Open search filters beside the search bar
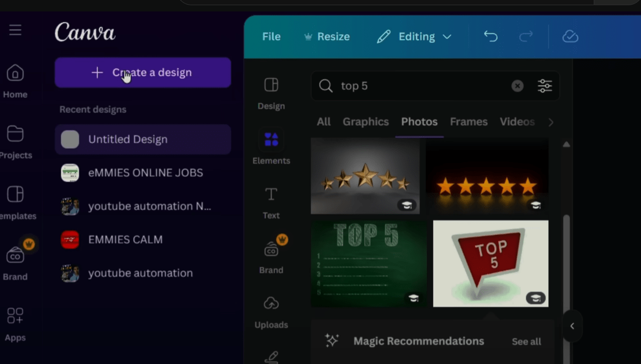Image resolution: width=641 pixels, height=364 pixels. coord(544,86)
